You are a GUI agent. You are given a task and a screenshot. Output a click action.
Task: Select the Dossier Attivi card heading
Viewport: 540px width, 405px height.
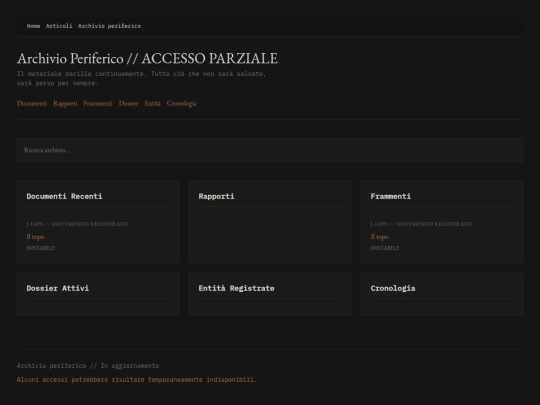(x=58, y=288)
